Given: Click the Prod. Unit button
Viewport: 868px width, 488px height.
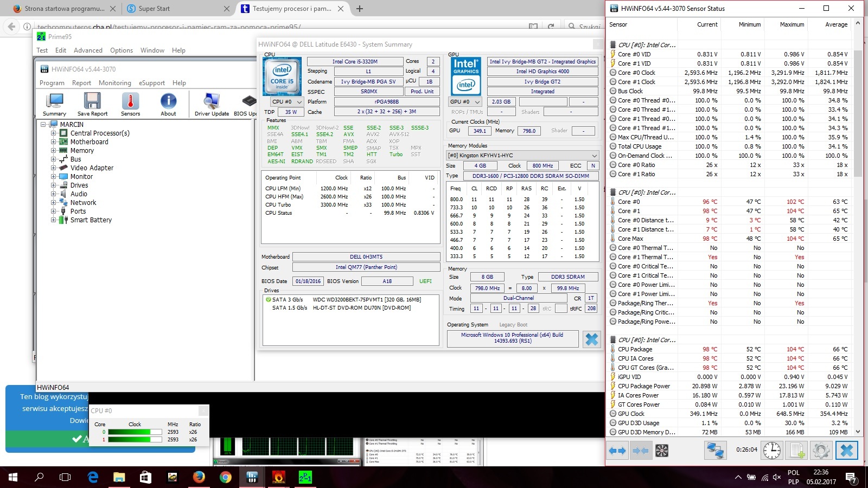Looking at the screenshot, I should [422, 91].
